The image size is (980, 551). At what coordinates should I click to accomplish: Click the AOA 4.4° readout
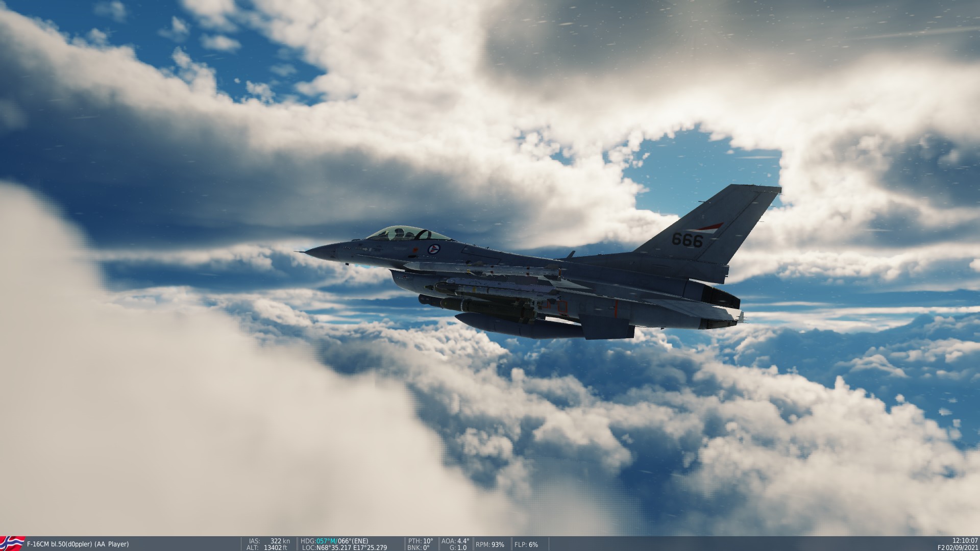[455, 541]
